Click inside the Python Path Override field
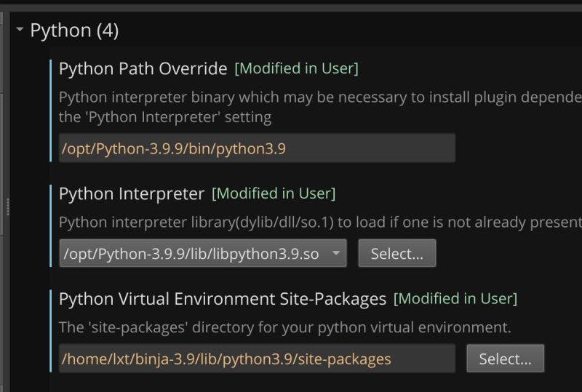Screen dimensions: 582x392 256,148
